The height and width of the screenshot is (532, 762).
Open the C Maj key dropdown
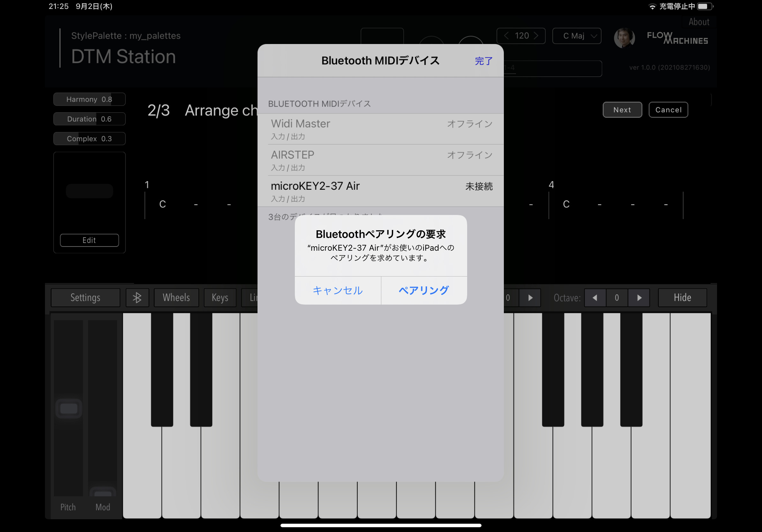click(x=577, y=36)
